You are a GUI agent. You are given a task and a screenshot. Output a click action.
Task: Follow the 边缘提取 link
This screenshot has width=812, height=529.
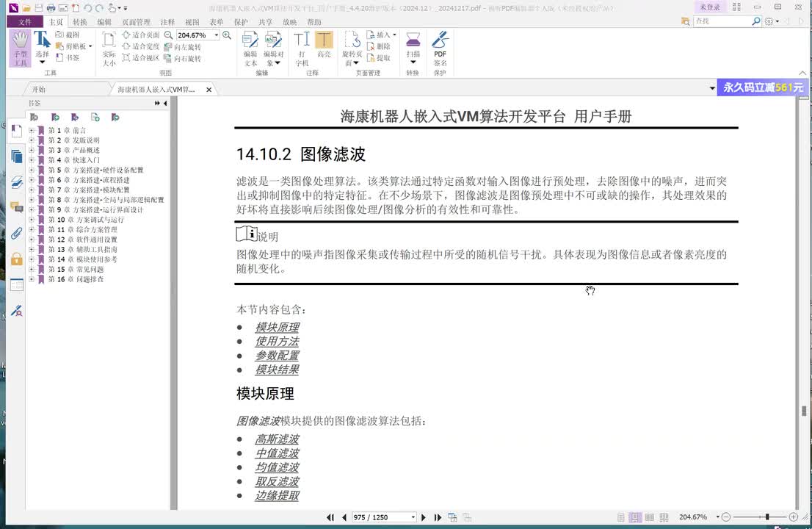[277, 495]
